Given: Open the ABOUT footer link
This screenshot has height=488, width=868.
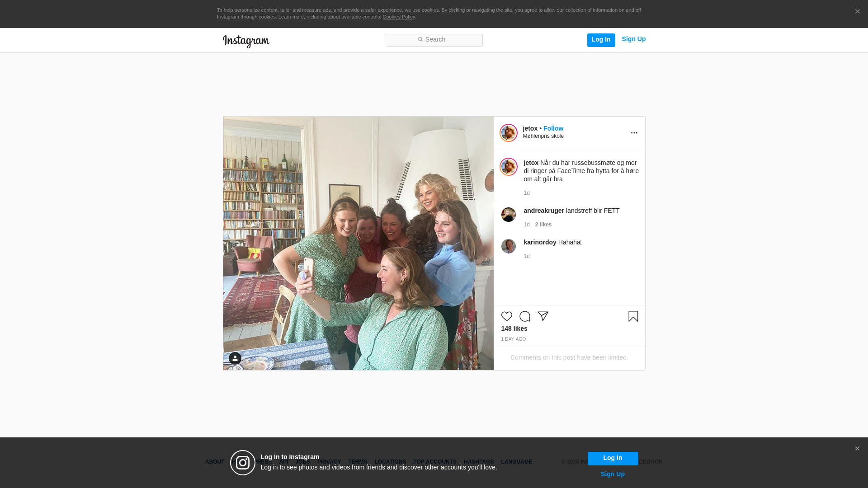Looking at the screenshot, I should click(215, 462).
